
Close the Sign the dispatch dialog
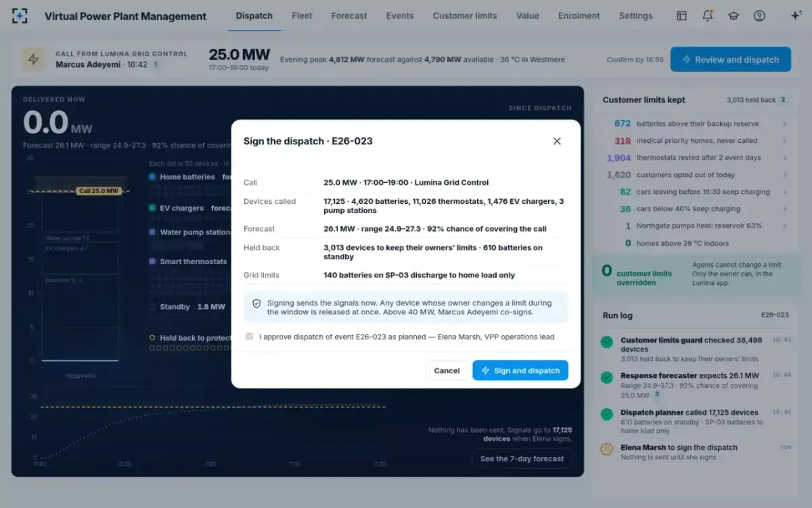(x=557, y=141)
